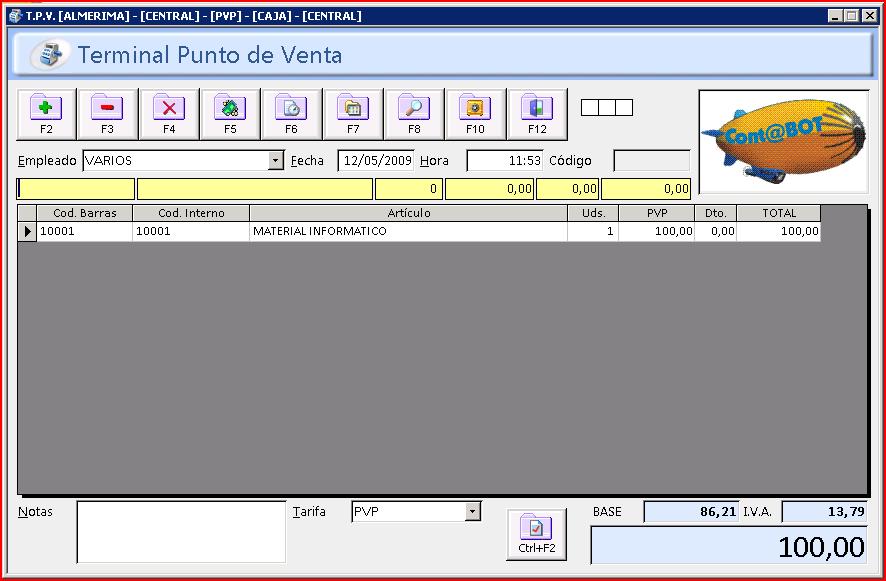Screen dimensions: 886x581
Task: Click the Uds. cell showing 1
Action: (593, 231)
